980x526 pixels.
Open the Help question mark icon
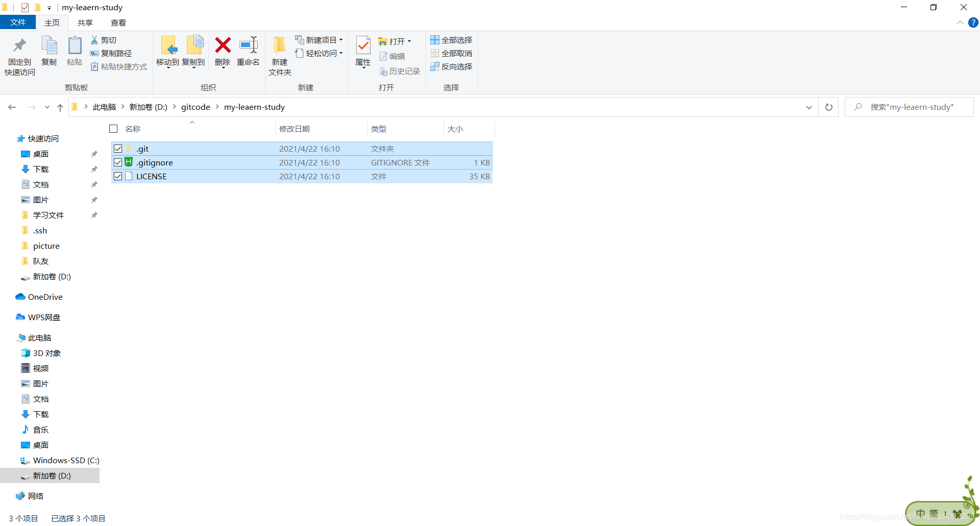[x=973, y=22]
